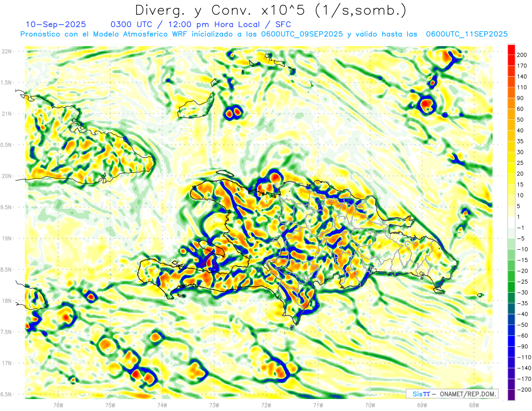The height and width of the screenshot is (411, 532).
Task: Click the "7.5N" latitude label
Action: click(x=7, y=332)
